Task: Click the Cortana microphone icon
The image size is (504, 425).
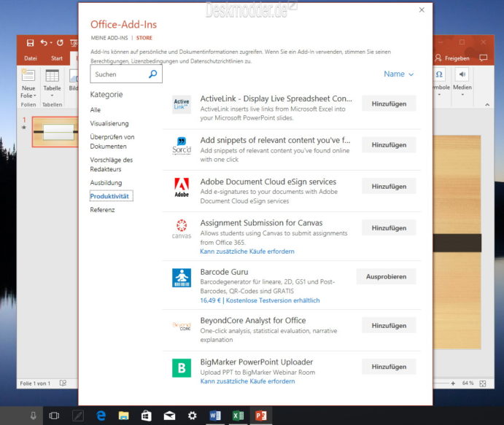Action: 33,416
